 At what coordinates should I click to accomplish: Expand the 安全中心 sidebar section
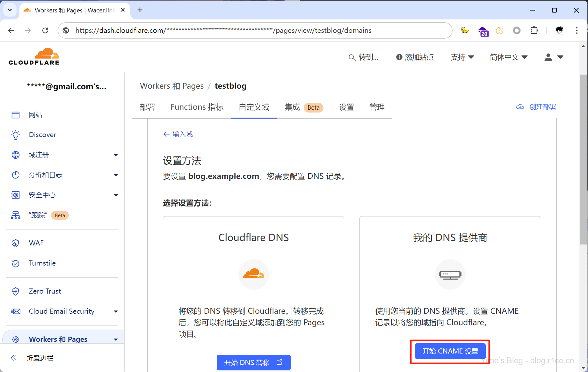[116, 195]
